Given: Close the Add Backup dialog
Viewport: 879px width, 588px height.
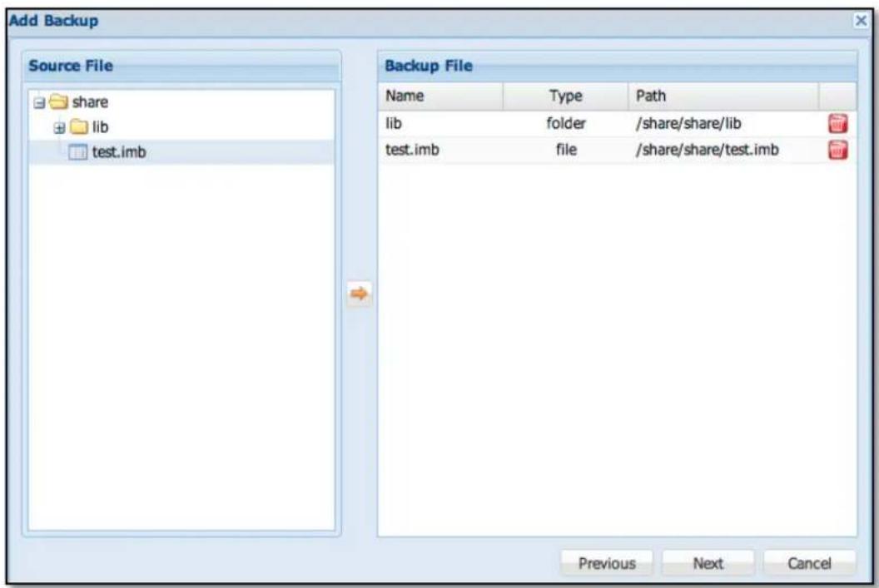Looking at the screenshot, I should (861, 21).
